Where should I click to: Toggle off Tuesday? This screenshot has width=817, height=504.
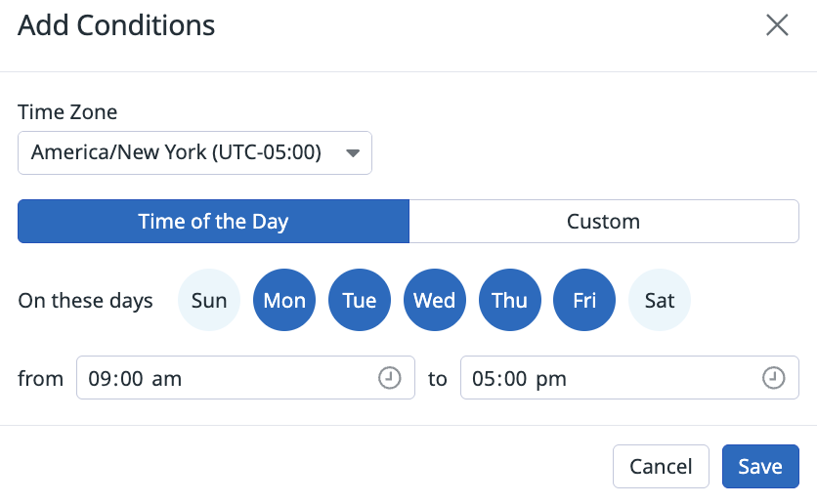pos(360,301)
